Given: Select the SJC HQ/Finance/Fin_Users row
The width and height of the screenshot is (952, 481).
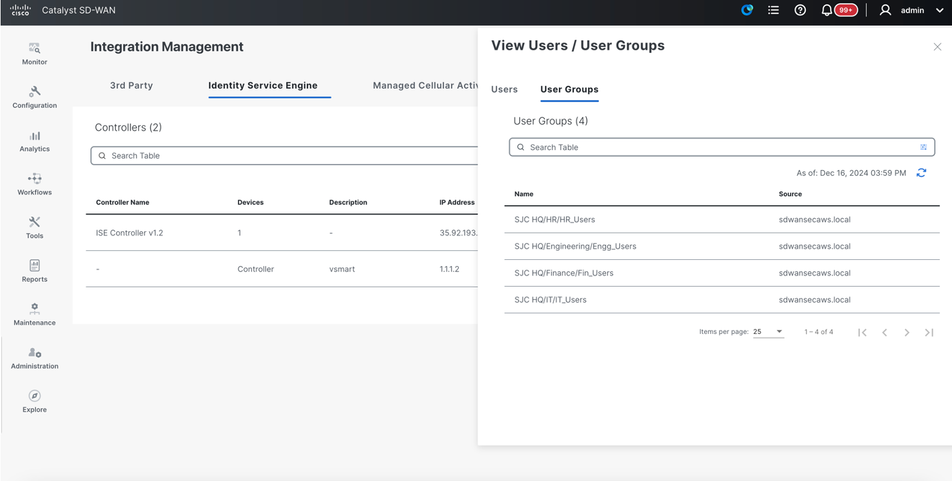Looking at the screenshot, I should (722, 273).
